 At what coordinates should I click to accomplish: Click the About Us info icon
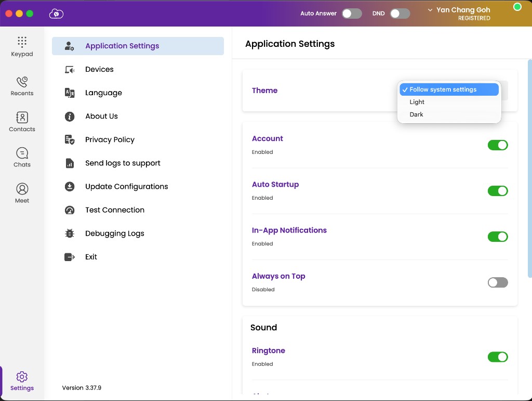click(x=70, y=117)
